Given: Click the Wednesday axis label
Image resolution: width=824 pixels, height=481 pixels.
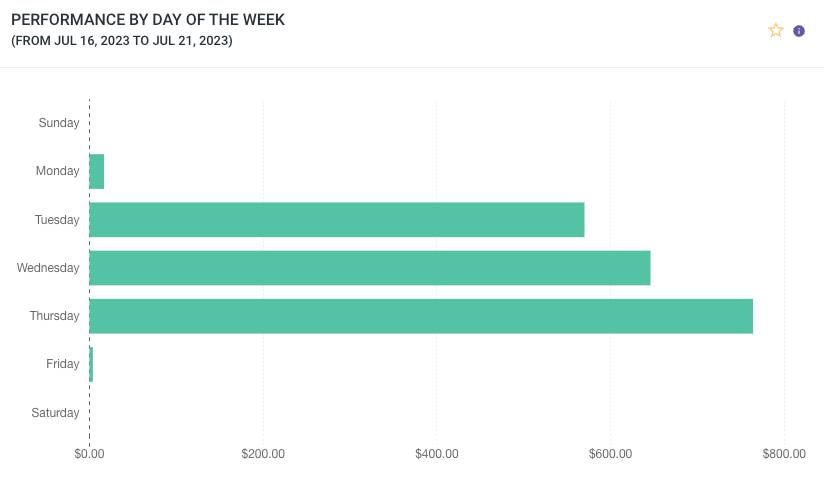Looking at the screenshot, I should click(x=48, y=268).
